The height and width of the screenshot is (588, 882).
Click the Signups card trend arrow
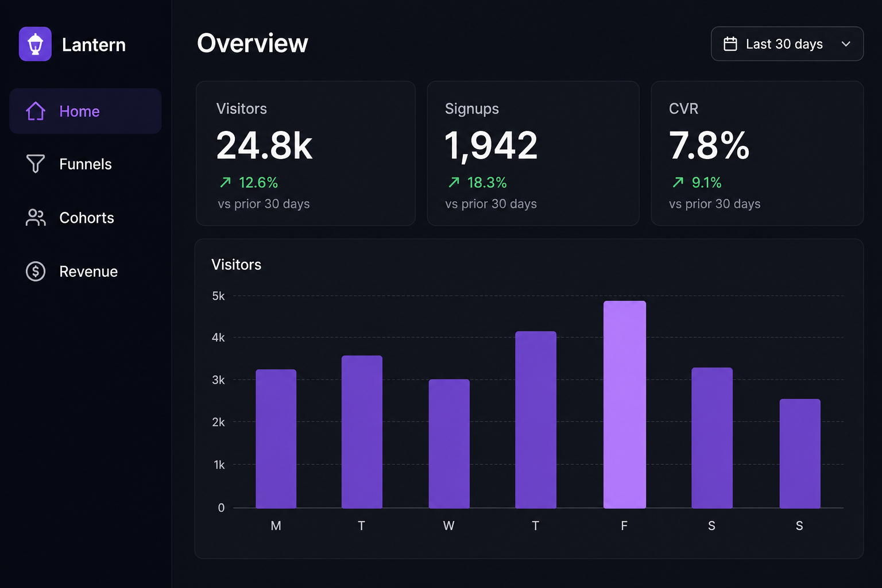[454, 182]
